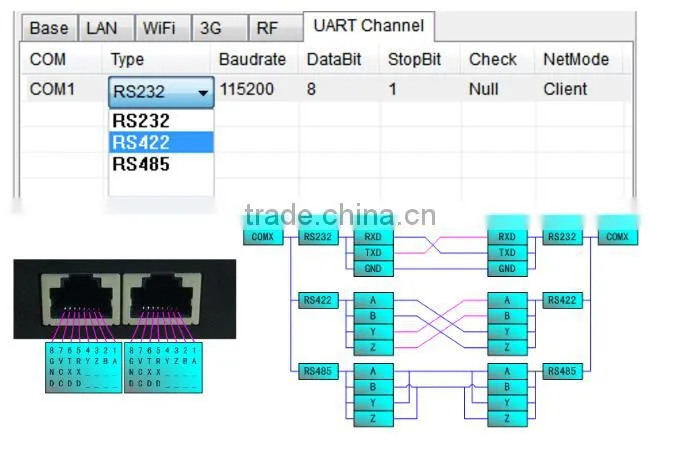Image resolution: width=680 pixels, height=449 pixels.
Task: Click the right pinout table under ports
Action: coord(163,367)
